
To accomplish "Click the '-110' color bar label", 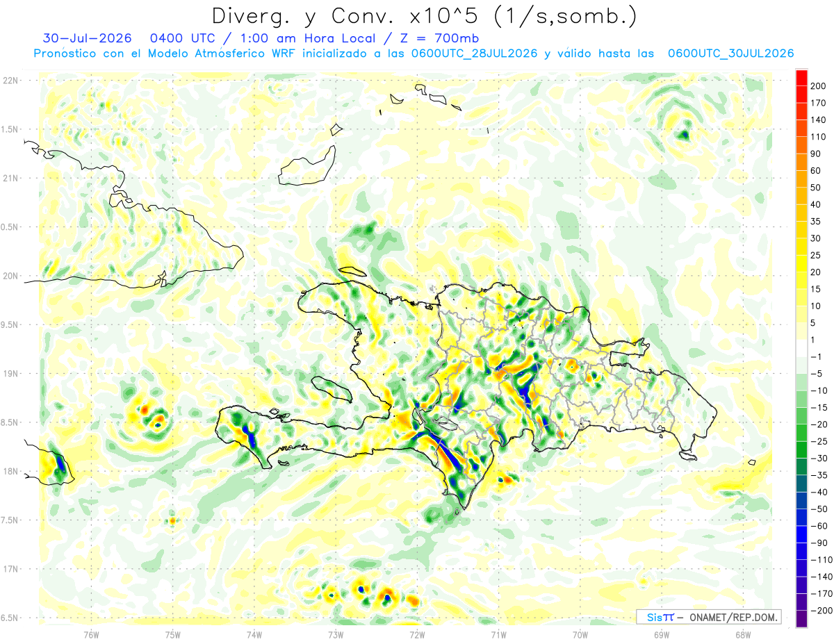I will pyautogui.click(x=821, y=560).
